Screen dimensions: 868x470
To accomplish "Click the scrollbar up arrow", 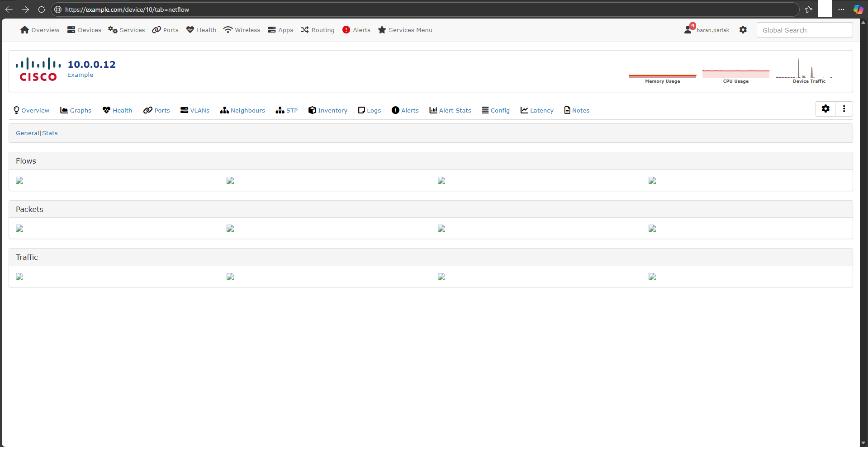I will (863, 22).
